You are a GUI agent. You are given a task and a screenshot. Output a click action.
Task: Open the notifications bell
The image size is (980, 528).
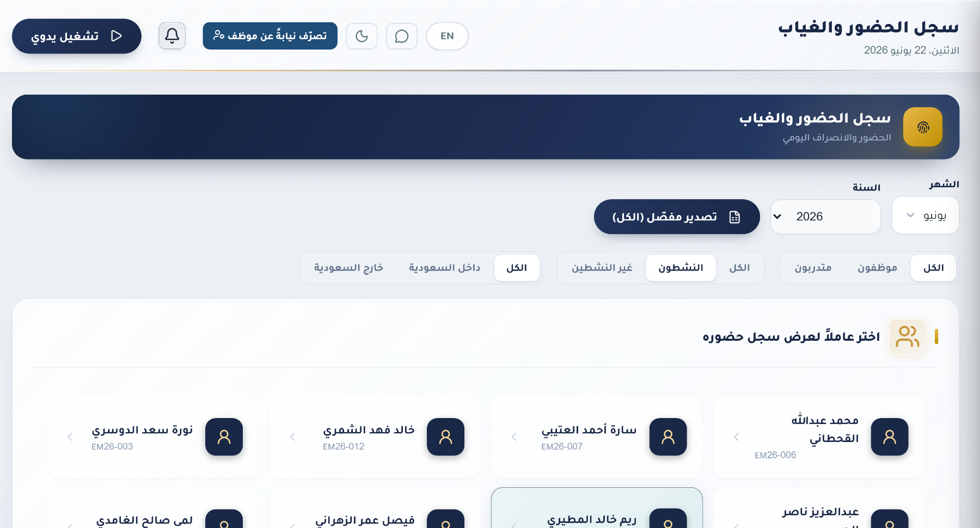172,36
